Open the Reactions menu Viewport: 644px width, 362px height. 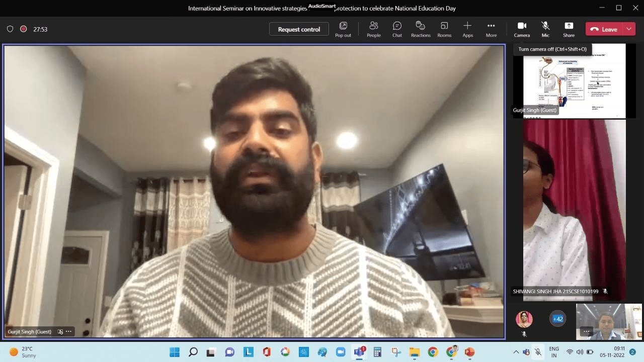tap(421, 29)
